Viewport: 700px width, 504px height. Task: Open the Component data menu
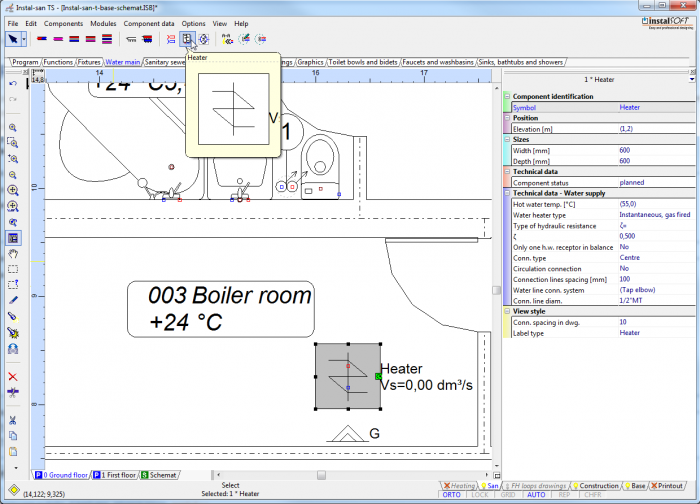pyautogui.click(x=149, y=22)
